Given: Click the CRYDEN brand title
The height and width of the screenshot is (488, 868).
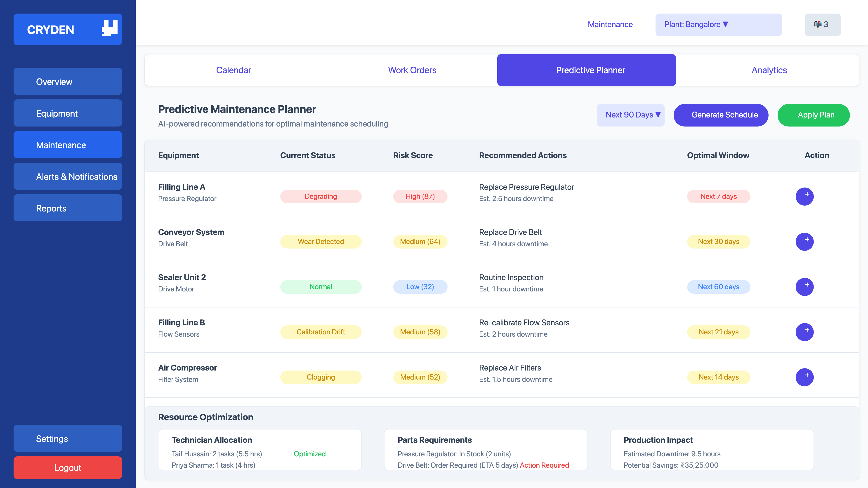Looking at the screenshot, I should coord(51,30).
